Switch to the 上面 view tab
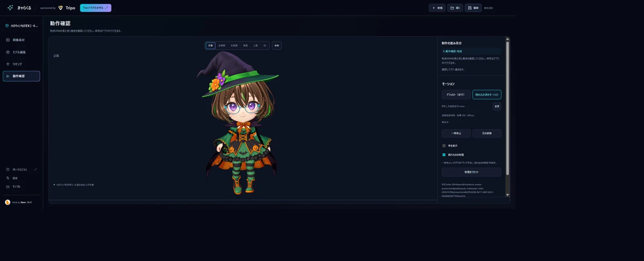Viewport: 644px width, 261px height. 256,45
